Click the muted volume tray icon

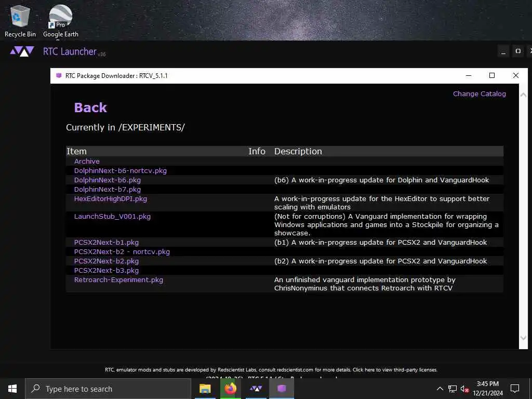pyautogui.click(x=464, y=389)
